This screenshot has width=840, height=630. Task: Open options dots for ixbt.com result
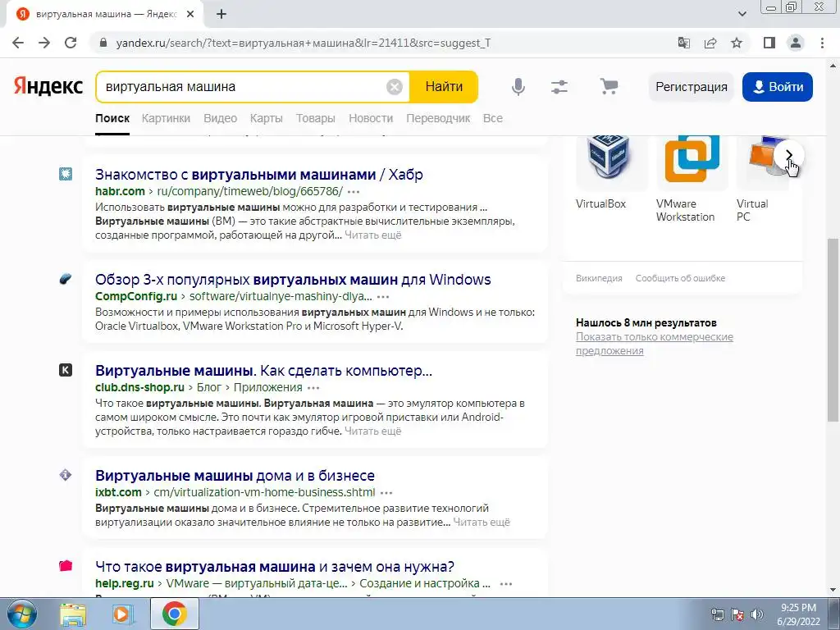coord(386,493)
